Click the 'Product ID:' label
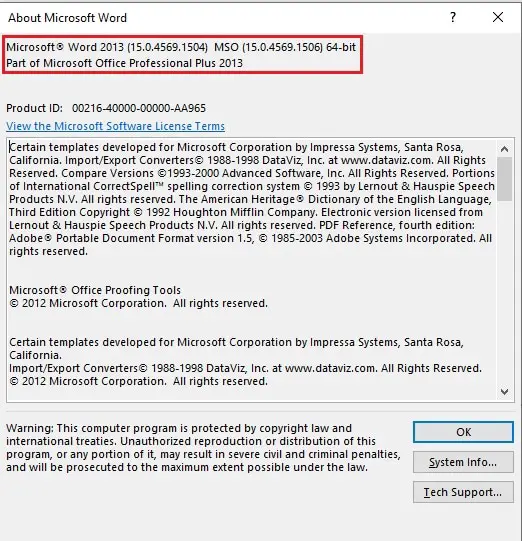The height and width of the screenshot is (541, 522). tap(35, 108)
